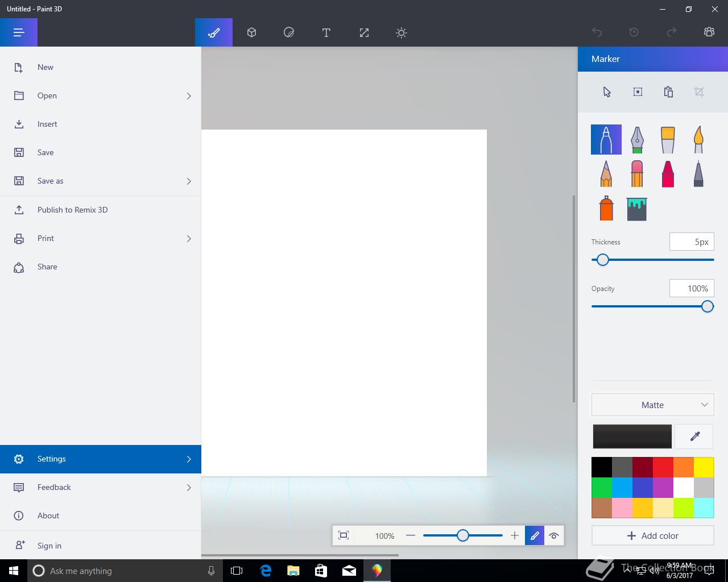Screen dimensions: 728x582
Task: Open the Matte material dropdown
Action: pyautogui.click(x=652, y=405)
